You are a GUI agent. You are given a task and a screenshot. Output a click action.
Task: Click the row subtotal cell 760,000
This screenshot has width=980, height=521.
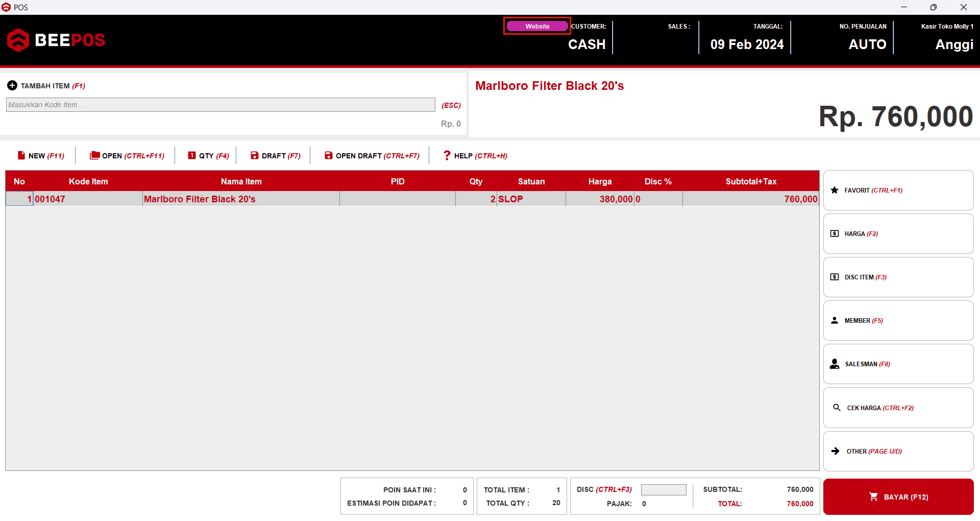tap(751, 199)
